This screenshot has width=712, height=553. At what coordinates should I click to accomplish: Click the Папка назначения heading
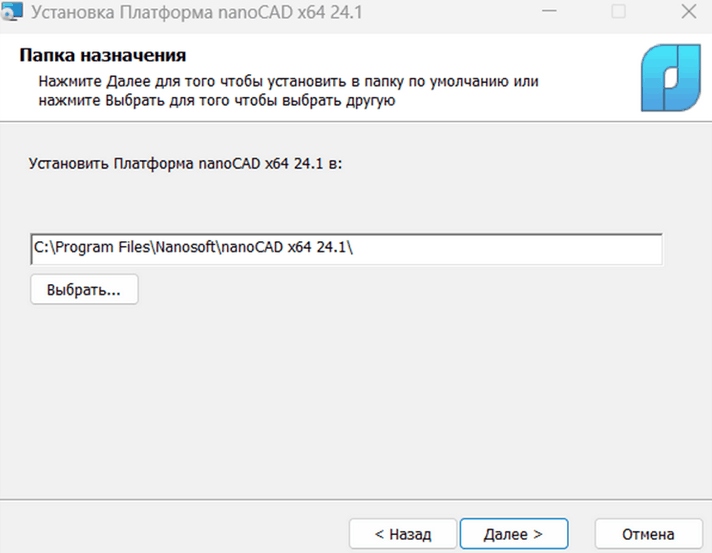pos(104,55)
